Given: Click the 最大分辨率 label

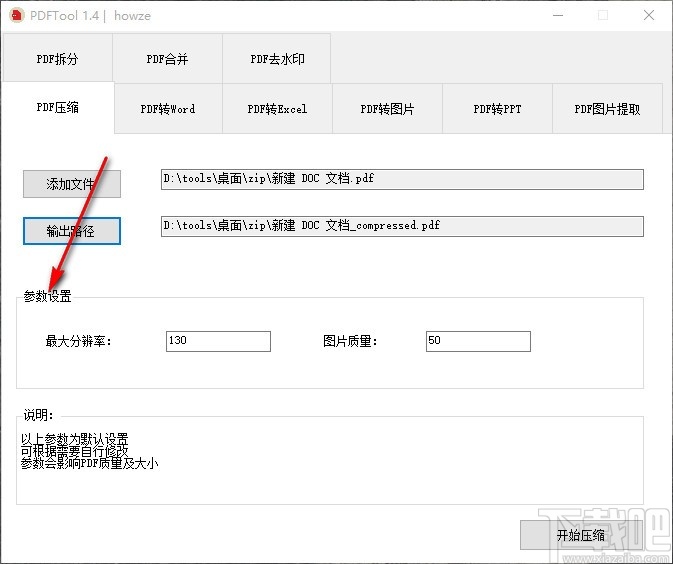Looking at the screenshot, I should click(79, 342).
